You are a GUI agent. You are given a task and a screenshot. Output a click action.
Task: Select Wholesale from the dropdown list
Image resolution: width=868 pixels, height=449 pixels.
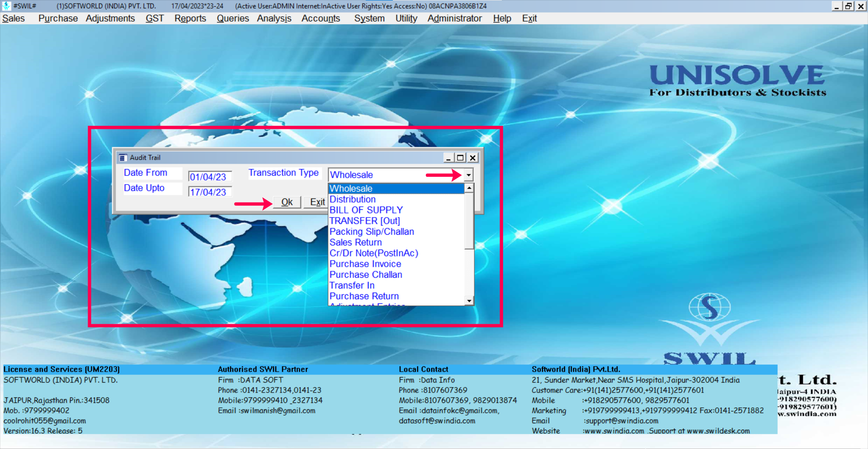[396, 189]
